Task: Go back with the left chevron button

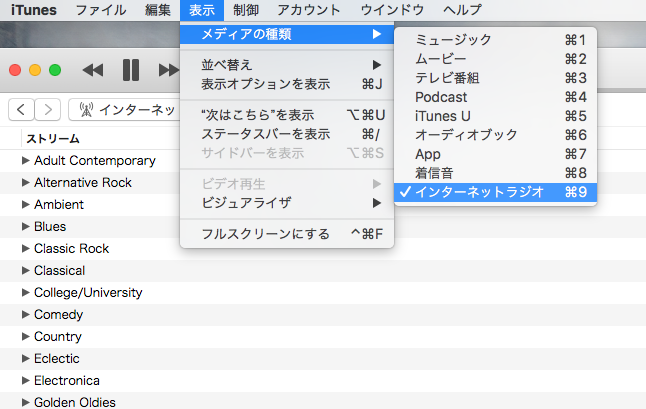Action: click(21, 110)
